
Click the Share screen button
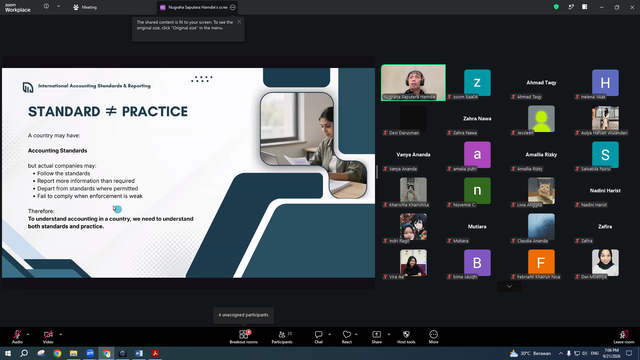tap(376, 337)
